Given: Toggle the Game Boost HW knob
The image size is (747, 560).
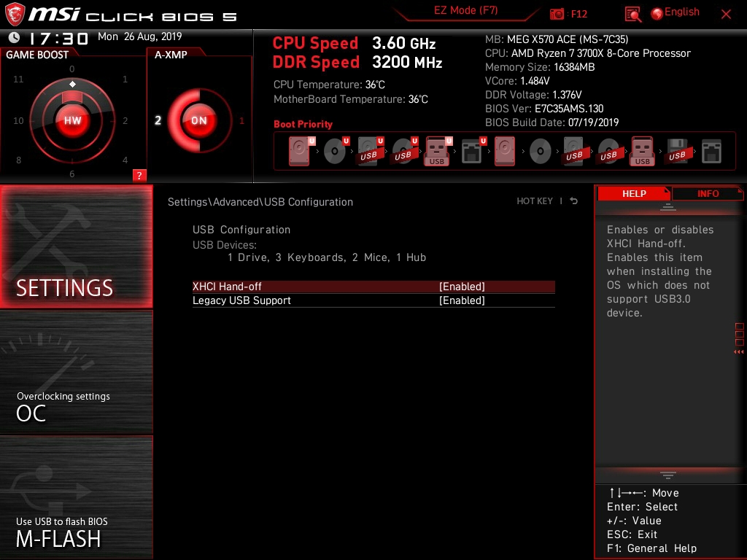Looking at the screenshot, I should (x=72, y=120).
